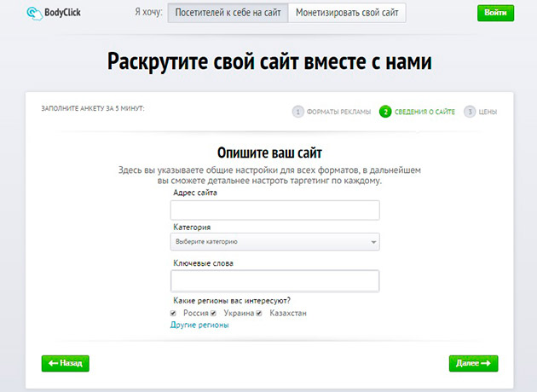537x392 pixels.
Task: Click 'Какие регионы вас интересуют?' label
Action: (x=232, y=301)
